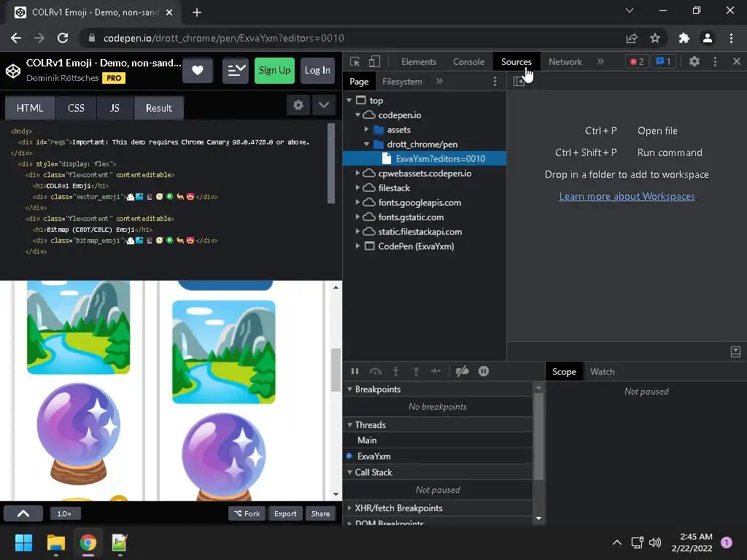Switch to the Console tab
This screenshot has width=747, height=560.
point(469,61)
